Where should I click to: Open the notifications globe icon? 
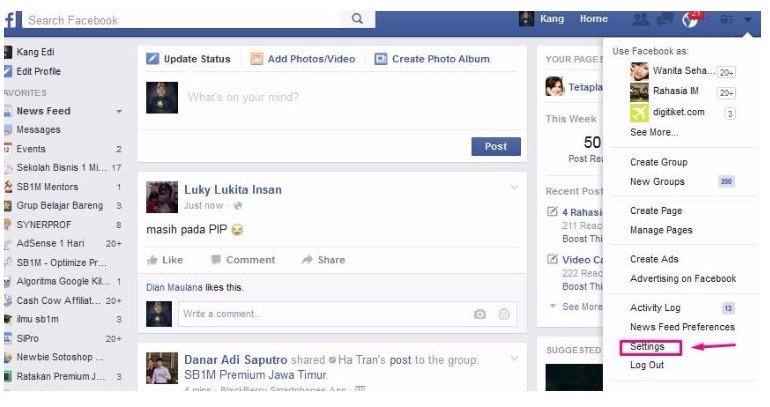tap(690, 20)
